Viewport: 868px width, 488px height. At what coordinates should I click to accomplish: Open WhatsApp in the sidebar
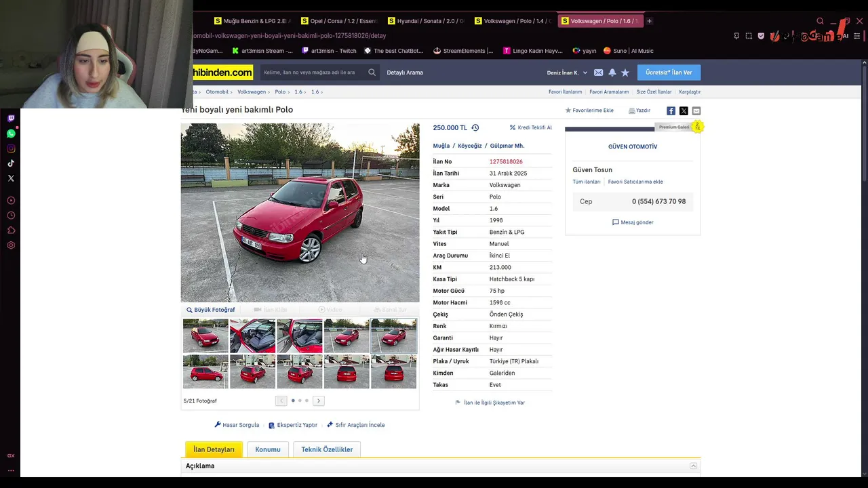(11, 134)
